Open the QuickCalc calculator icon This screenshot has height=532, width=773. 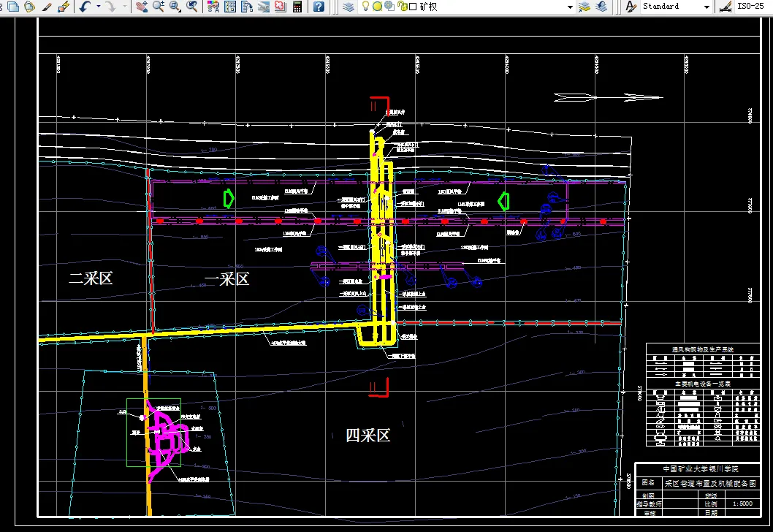(x=297, y=7)
